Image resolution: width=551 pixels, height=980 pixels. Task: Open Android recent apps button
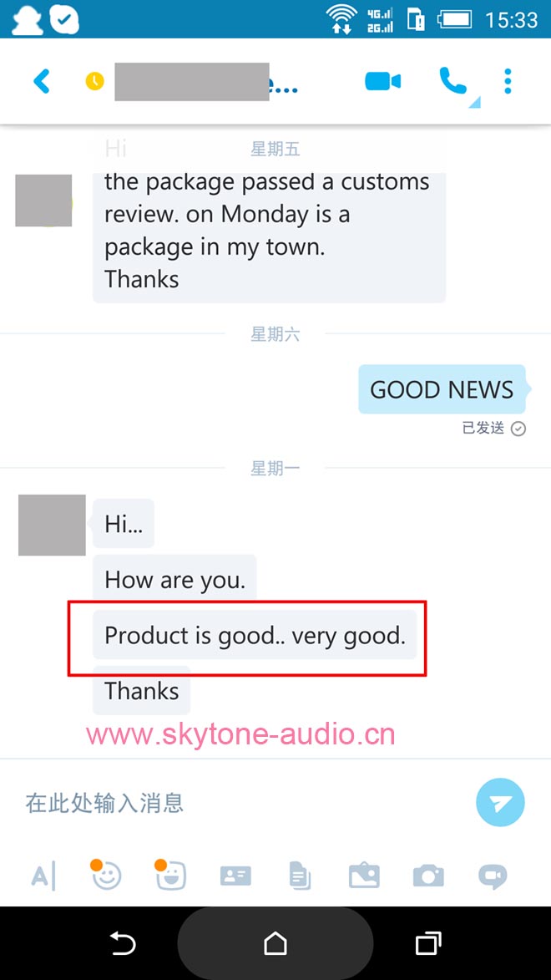coord(428,943)
